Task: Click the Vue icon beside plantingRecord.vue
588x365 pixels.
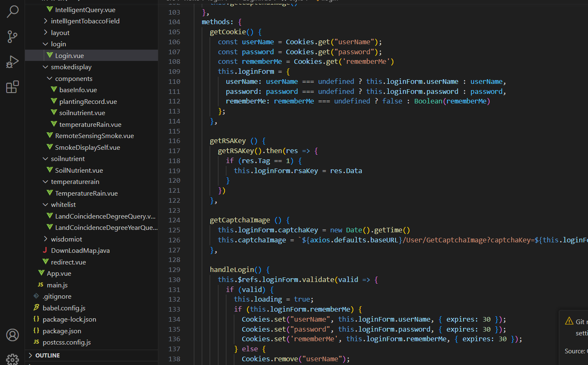Action: click(54, 101)
